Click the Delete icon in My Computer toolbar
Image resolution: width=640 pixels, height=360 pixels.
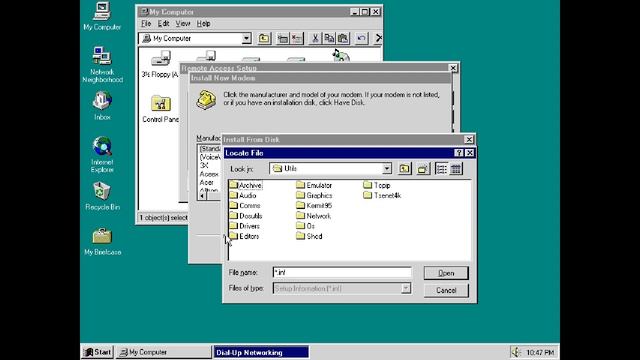pos(378,38)
